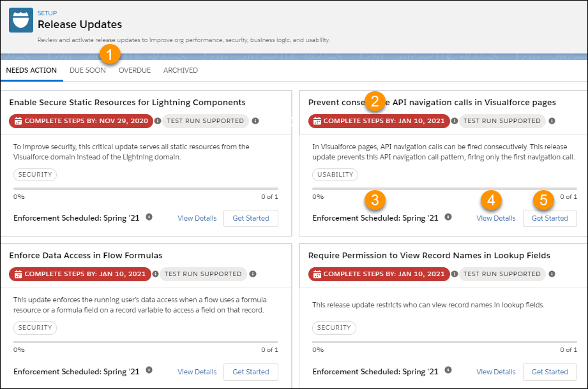View the Archived tab

click(180, 70)
